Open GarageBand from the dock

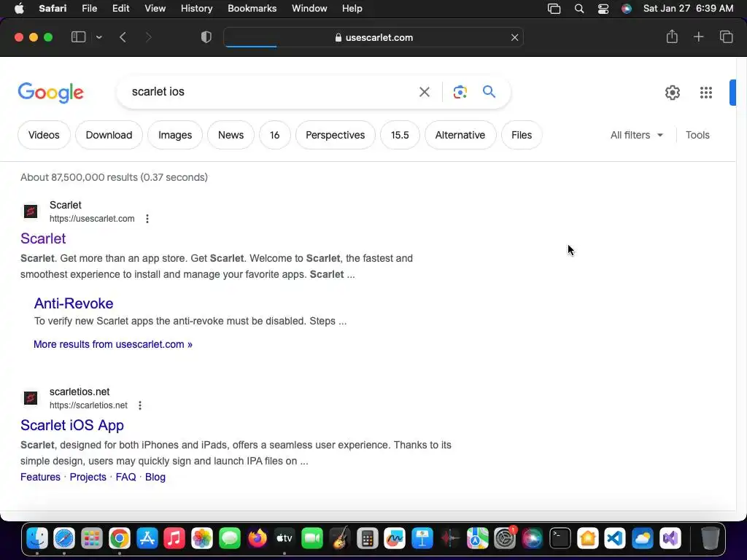tap(340, 539)
